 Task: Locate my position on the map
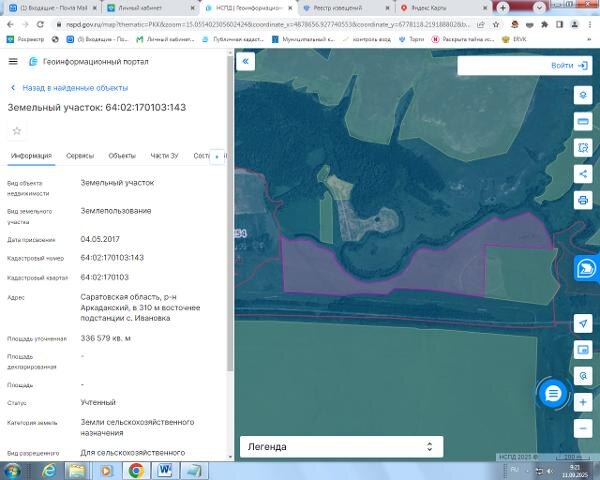tap(583, 323)
